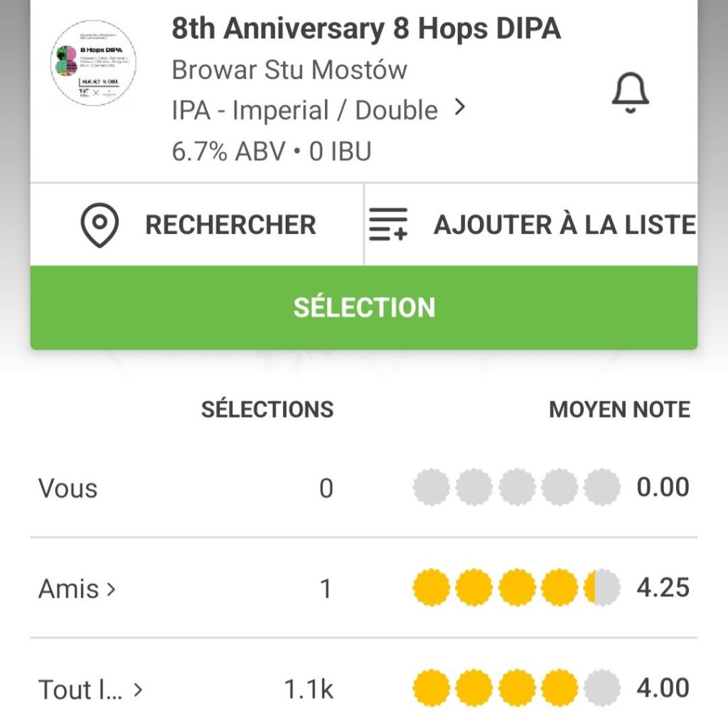Expand IPA - Imperial / Double style chevron
This screenshot has height=713, width=728.
pos(460,108)
